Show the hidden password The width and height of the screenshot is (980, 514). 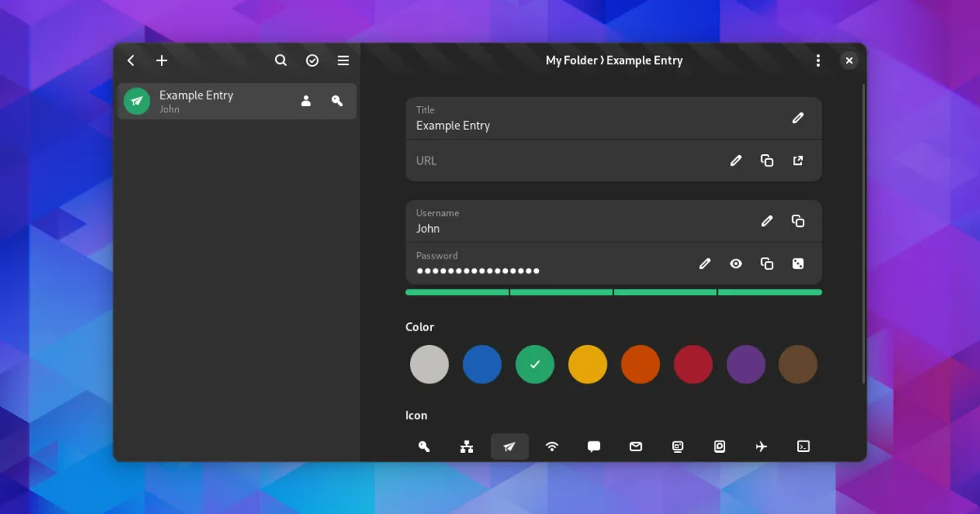736,264
